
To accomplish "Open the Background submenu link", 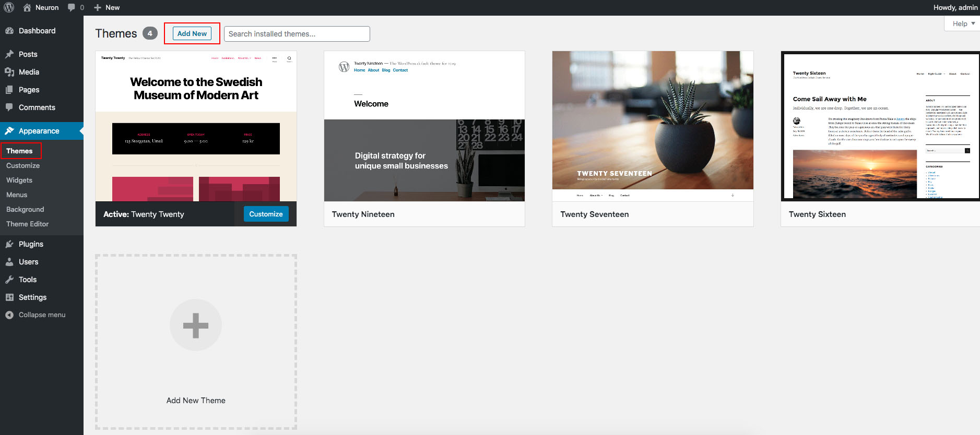I will pyautogui.click(x=25, y=209).
